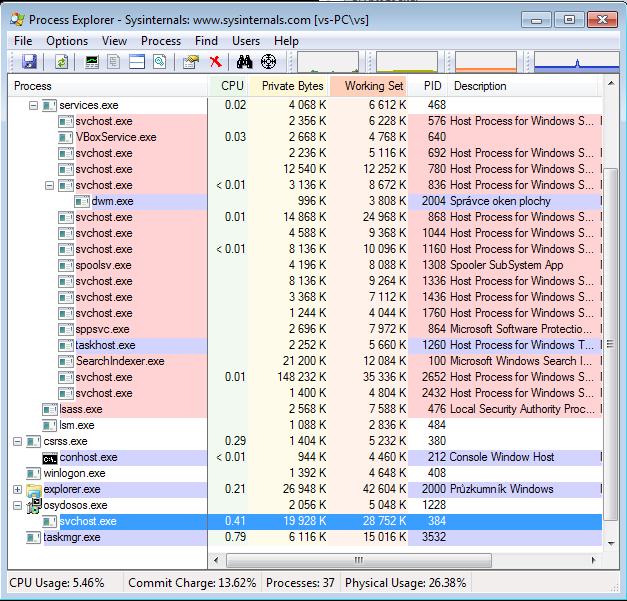Click the vertical scrollbar up arrow
This screenshot has width=627, height=601.
click(x=611, y=84)
